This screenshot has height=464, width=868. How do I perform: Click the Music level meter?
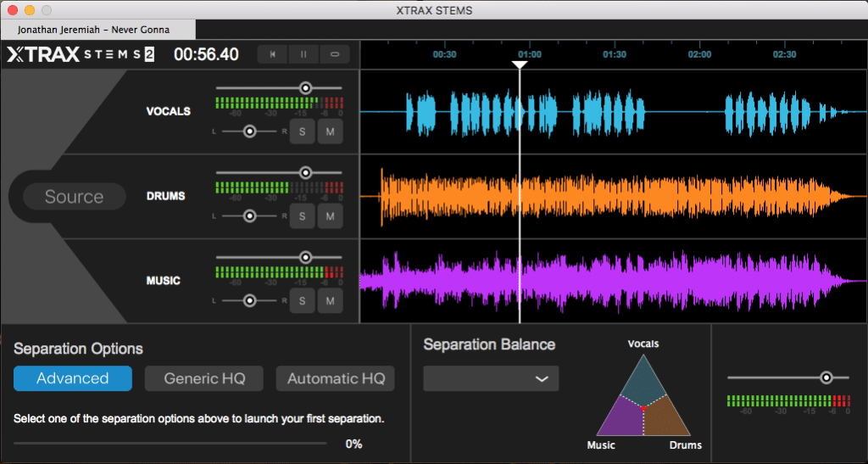pyautogui.click(x=279, y=272)
